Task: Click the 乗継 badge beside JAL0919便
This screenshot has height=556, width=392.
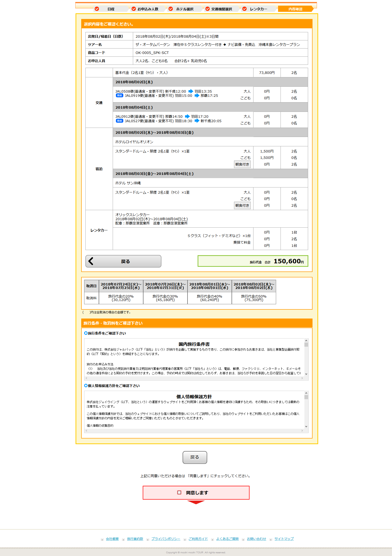Action: tap(119, 96)
